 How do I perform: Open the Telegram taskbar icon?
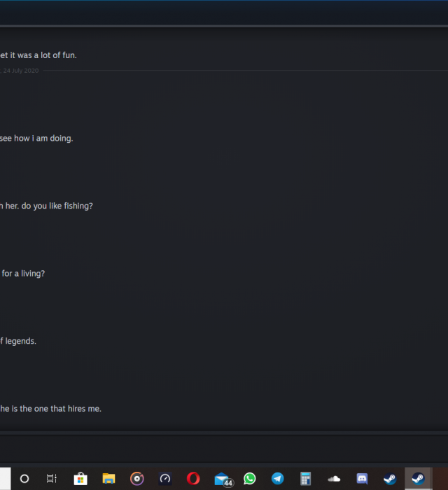click(278, 479)
